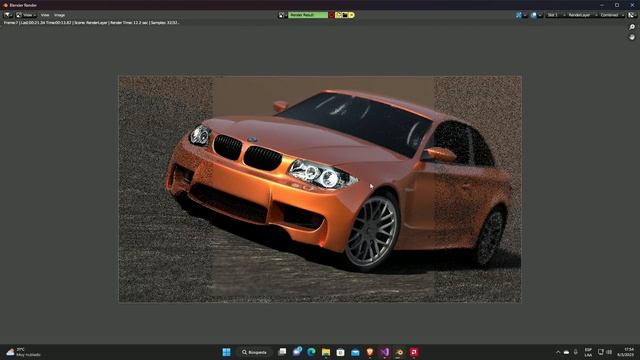Open network and volume quick settings
Screen dimensions: 640x360
(x=605, y=352)
